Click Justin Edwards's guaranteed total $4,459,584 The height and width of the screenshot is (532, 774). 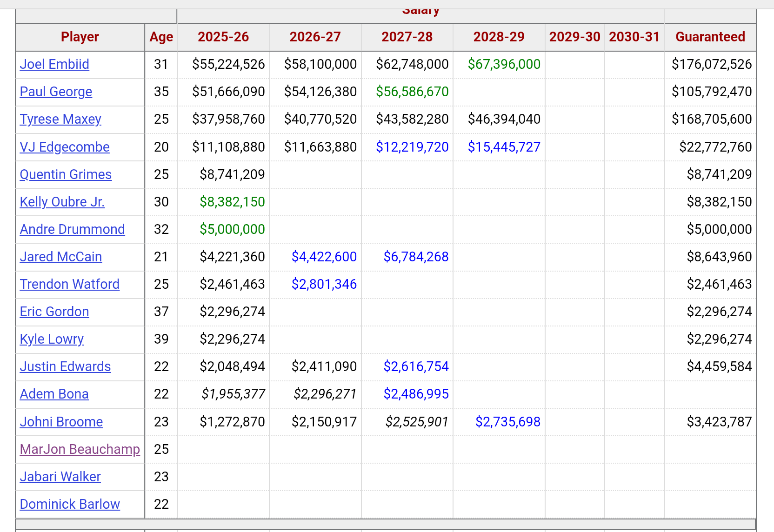(720, 366)
